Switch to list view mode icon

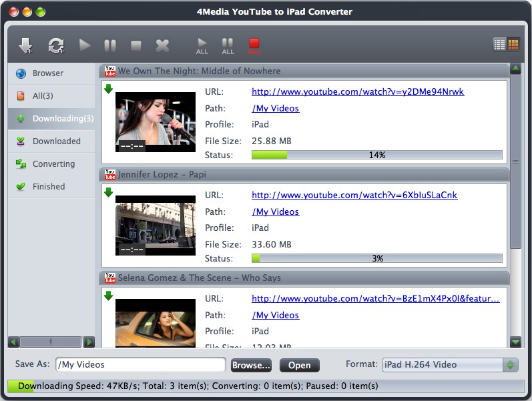coord(499,45)
